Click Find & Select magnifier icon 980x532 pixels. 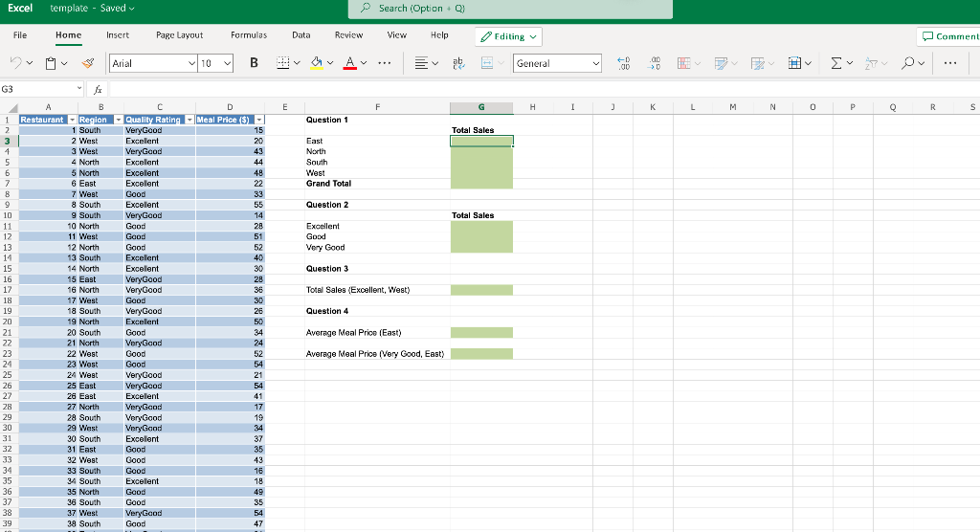pyautogui.click(x=907, y=63)
